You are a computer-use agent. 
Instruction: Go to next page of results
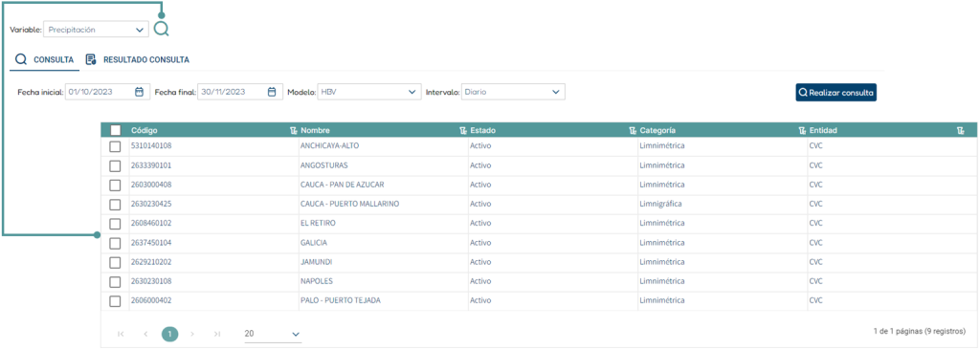(x=192, y=334)
